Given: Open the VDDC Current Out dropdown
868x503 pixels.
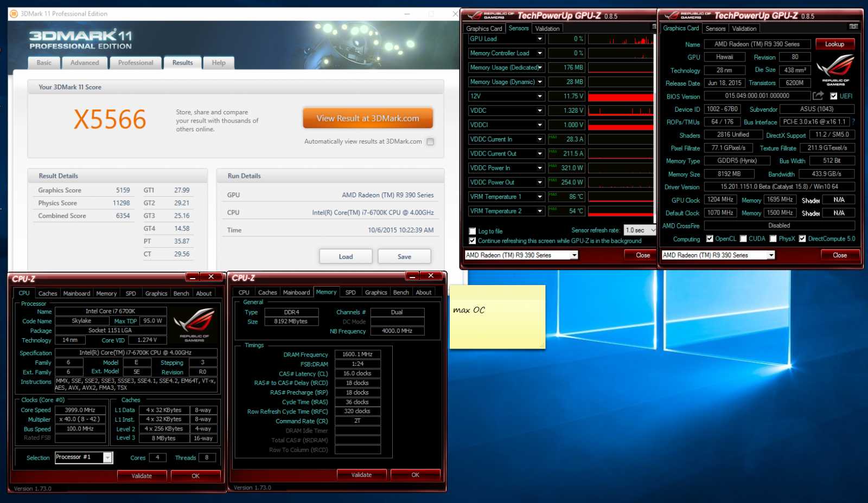Looking at the screenshot, I should [540, 154].
